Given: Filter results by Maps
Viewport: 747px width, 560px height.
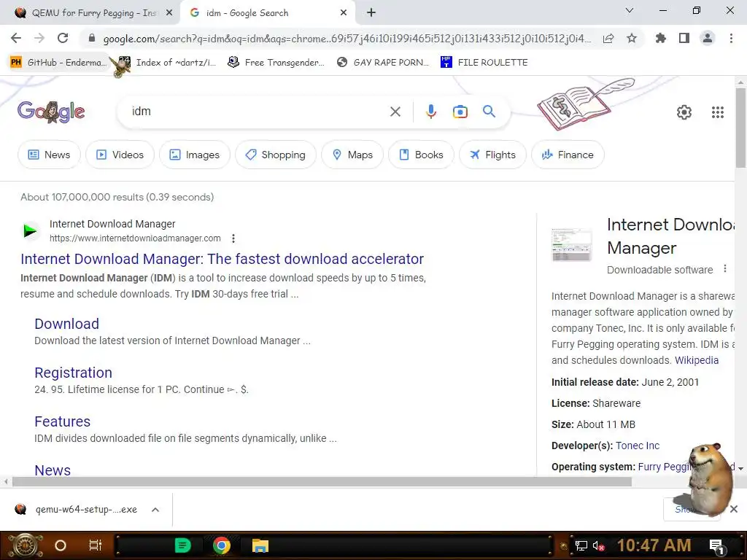Looking at the screenshot, I should (352, 155).
